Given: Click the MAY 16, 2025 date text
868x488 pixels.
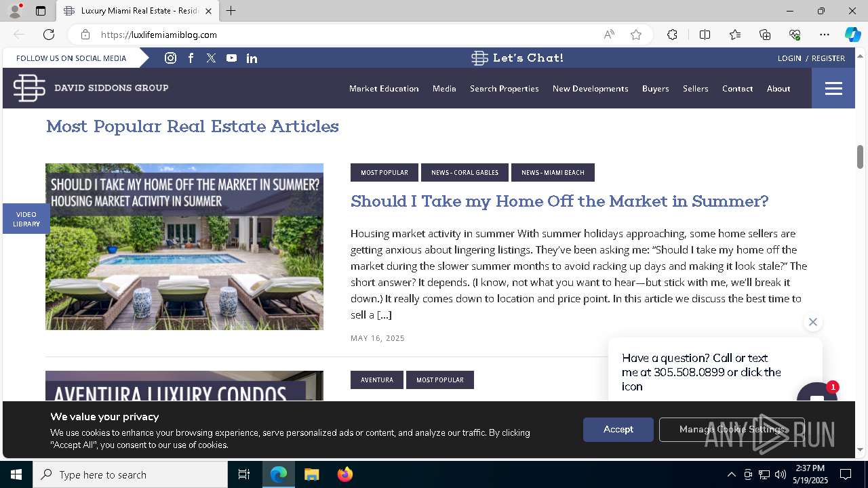Looking at the screenshot, I should (x=378, y=338).
